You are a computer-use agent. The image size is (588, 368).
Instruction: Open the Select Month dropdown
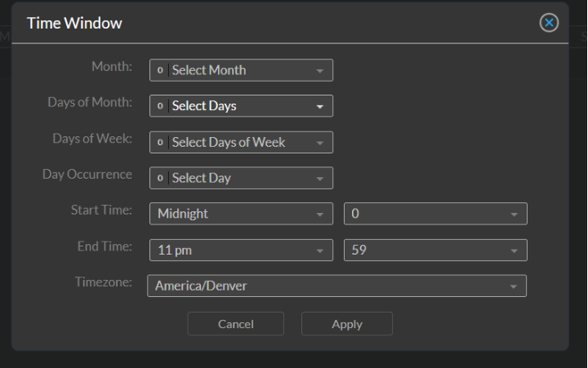241,70
